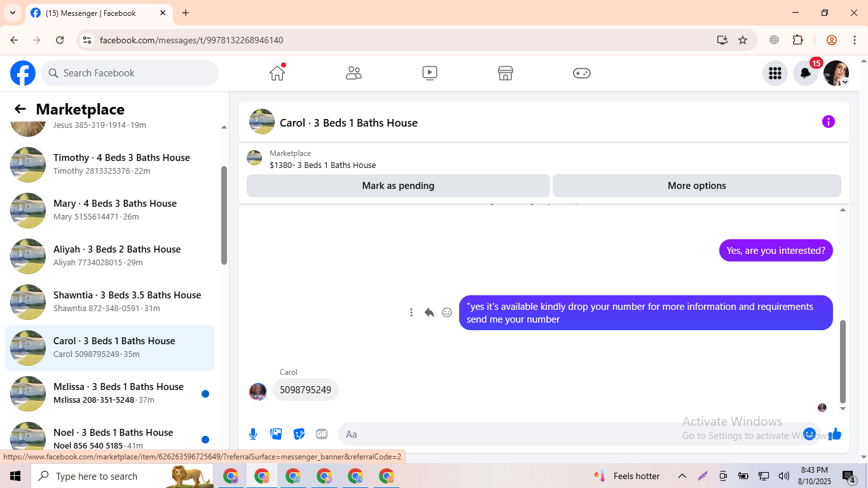Open Timothy 4 Beds 3 Baths conversation
Screen dimensions: 868x488
(x=110, y=164)
